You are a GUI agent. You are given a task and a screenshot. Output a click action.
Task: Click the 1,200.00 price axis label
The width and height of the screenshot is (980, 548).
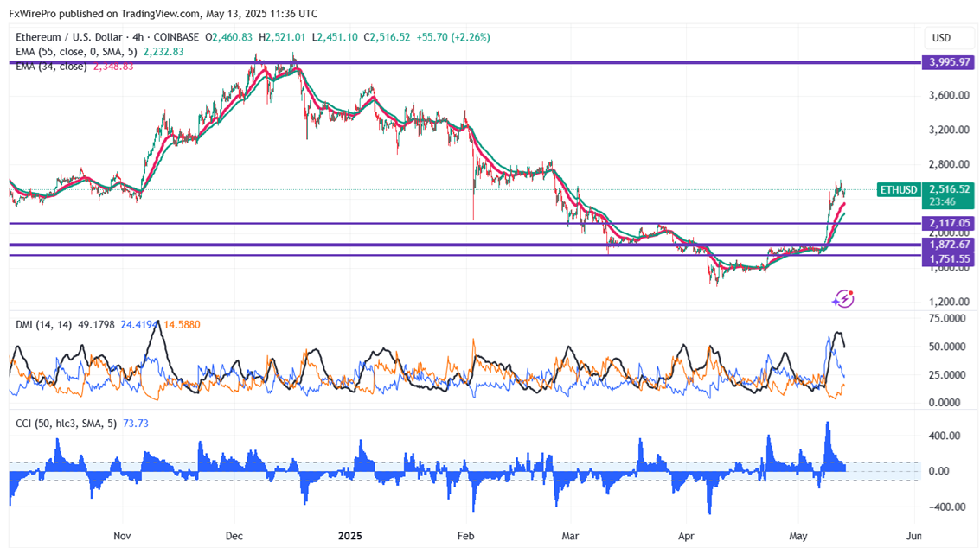click(949, 302)
